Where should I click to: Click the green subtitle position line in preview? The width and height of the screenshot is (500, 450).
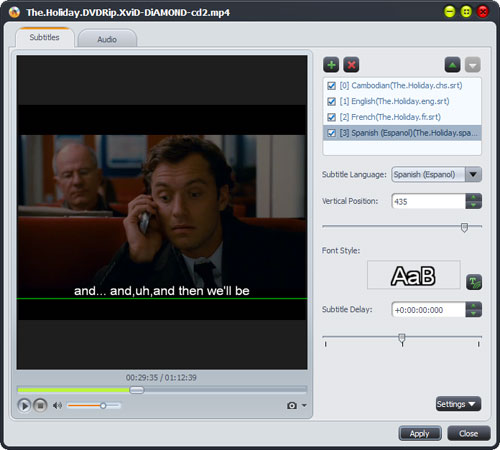(x=162, y=298)
